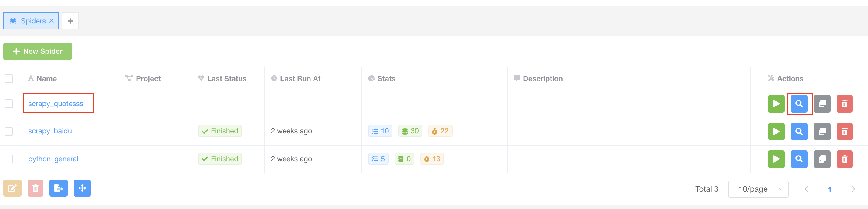868x209 pixels.
Task: Toggle the select-all header checkbox
Action: pyautogui.click(x=9, y=79)
